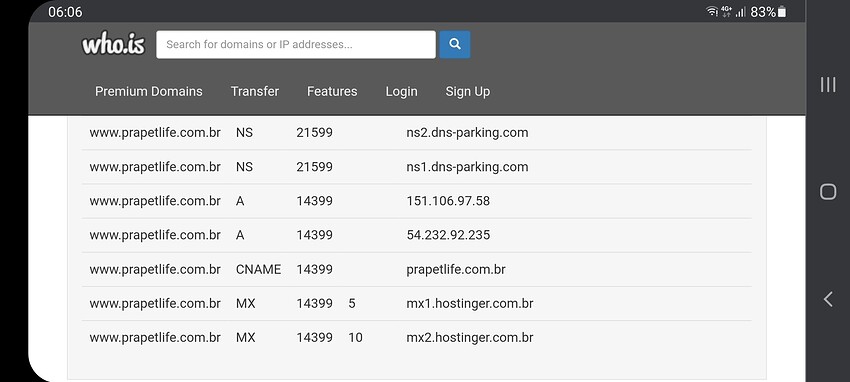Open the who.is logo homepage
Image resolution: width=850 pixels, height=382 pixels.
click(113, 44)
